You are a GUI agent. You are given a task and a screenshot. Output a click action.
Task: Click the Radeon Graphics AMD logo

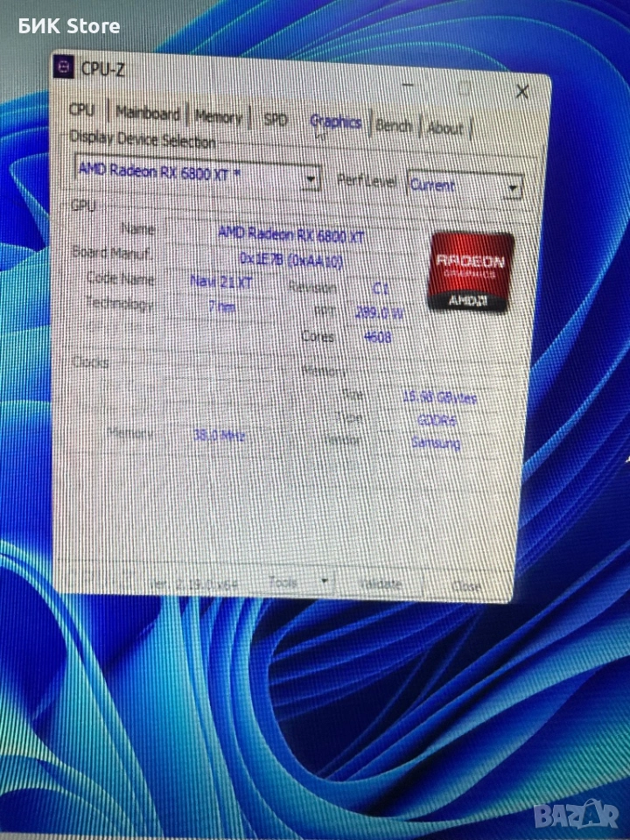[470, 269]
